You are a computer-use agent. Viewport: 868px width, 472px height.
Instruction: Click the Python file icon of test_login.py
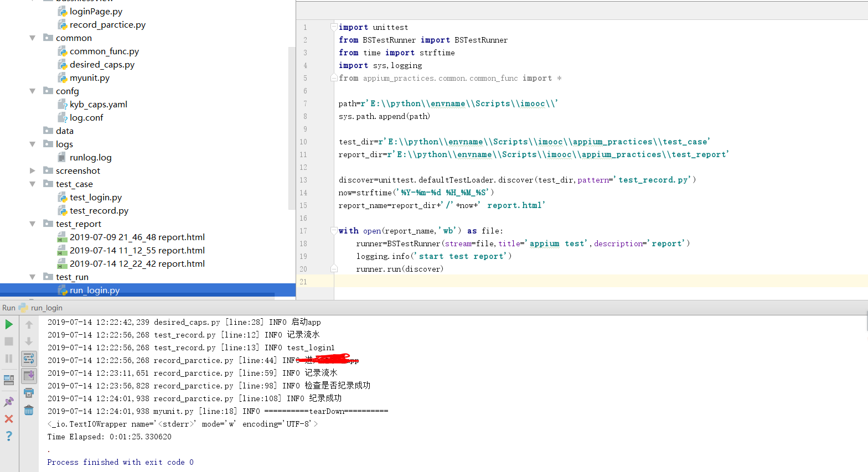click(63, 198)
